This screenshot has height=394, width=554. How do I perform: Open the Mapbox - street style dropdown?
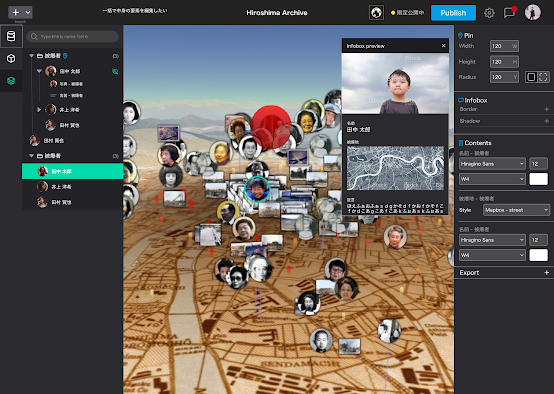[516, 210]
